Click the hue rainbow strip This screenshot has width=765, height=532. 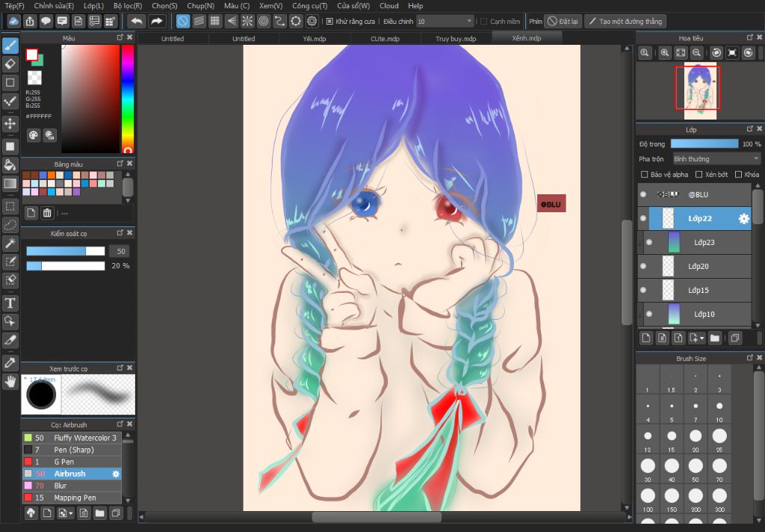127,99
